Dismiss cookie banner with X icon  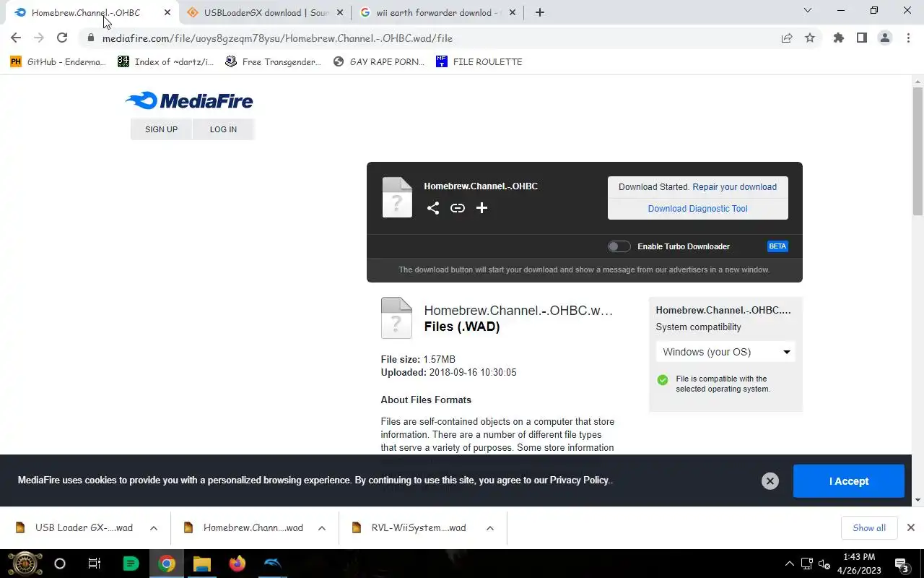coord(770,481)
